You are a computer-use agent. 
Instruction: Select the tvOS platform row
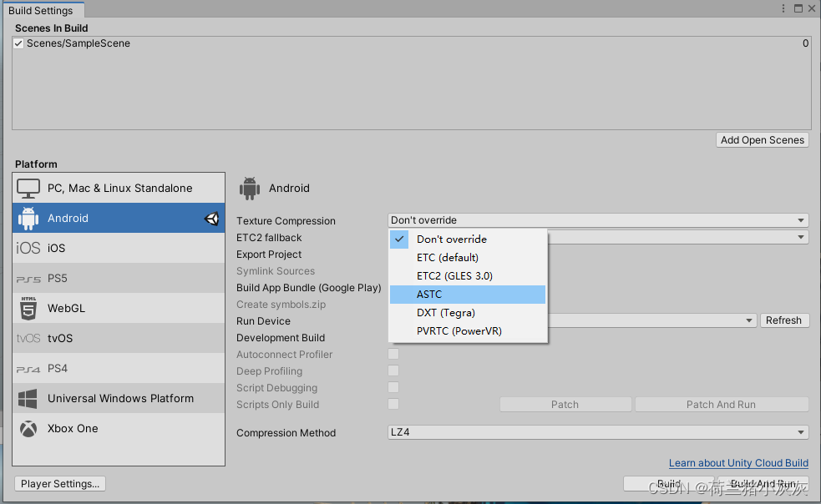tap(119, 339)
